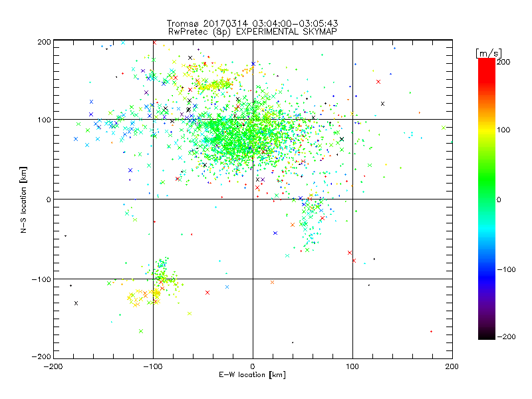532x399 pixels.
Task: Click the subtitle 'RwPretec (8p) EXPERIMENTAL SKYMAP'
Action: click(253, 31)
